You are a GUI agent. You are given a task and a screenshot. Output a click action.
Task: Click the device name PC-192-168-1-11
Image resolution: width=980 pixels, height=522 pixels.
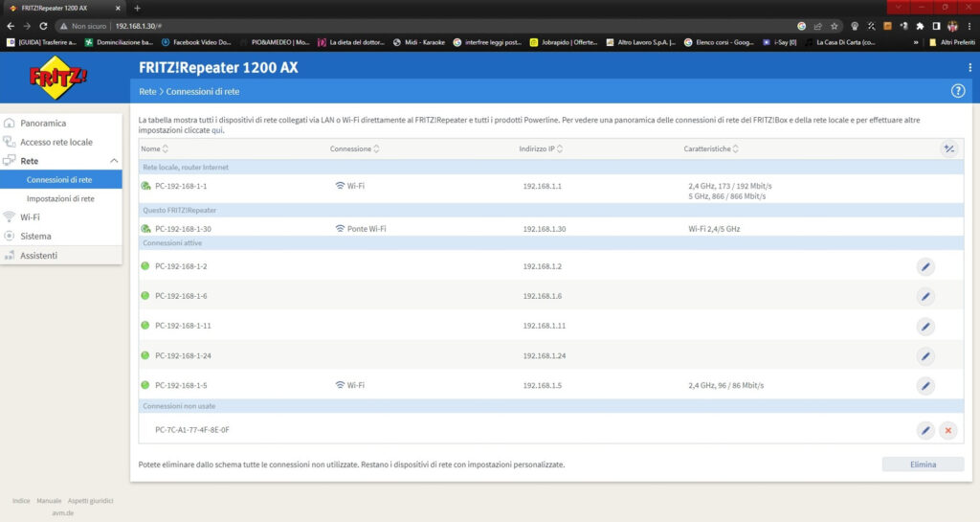pyautogui.click(x=183, y=326)
